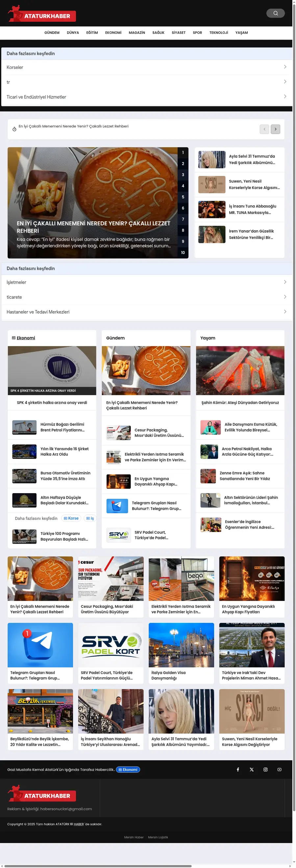Go to the SPOR menu item
Viewport: 296px width, 868px height.
[x=197, y=33]
